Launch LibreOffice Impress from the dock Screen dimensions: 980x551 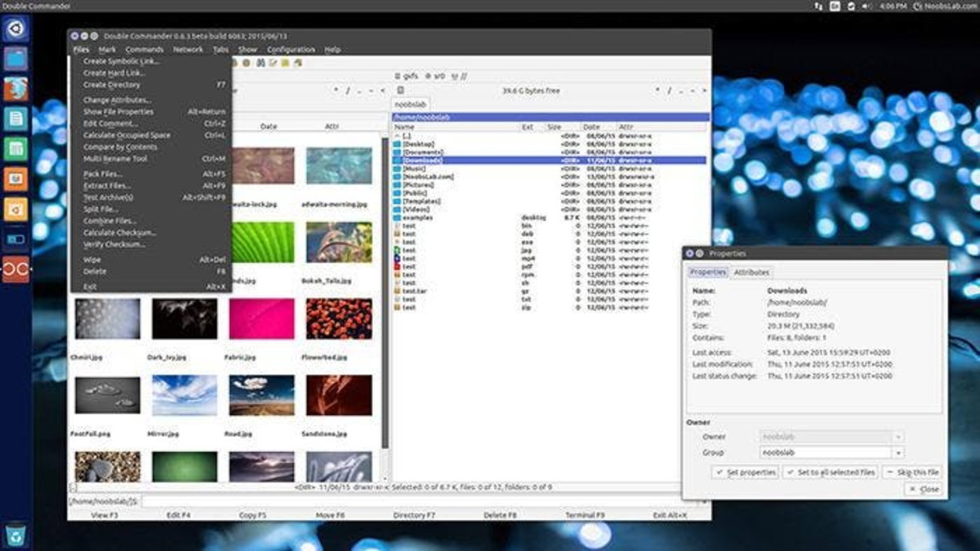[x=16, y=179]
